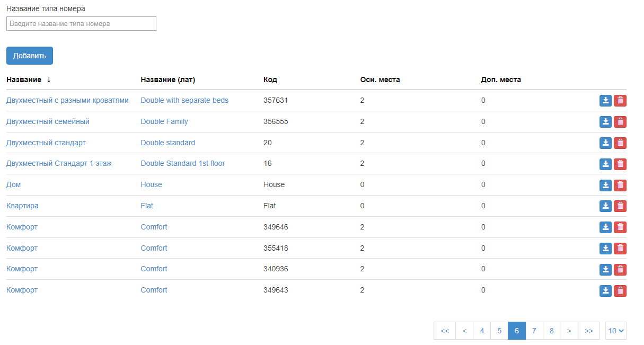
Task: Delete the Double Family room type
Action: click(620, 122)
